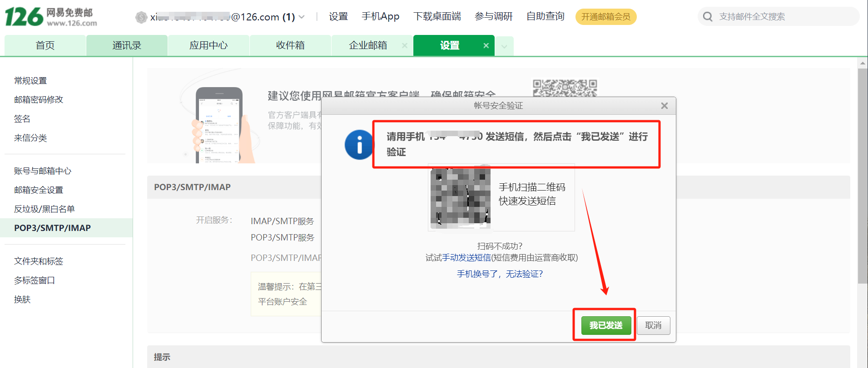Close the 帐号安全验证 dialog

(x=665, y=106)
